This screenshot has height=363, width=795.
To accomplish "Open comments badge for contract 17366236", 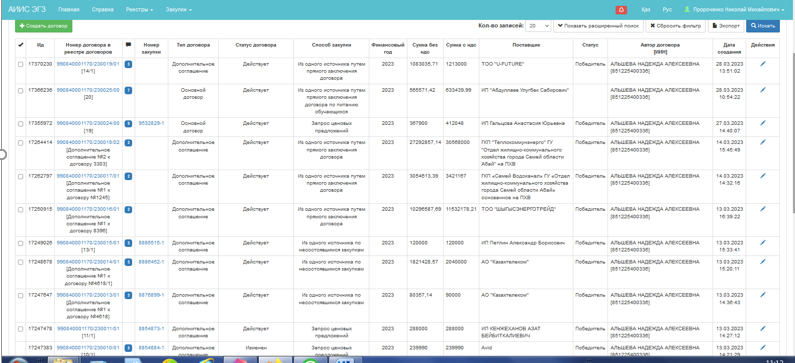I will 128,90.
